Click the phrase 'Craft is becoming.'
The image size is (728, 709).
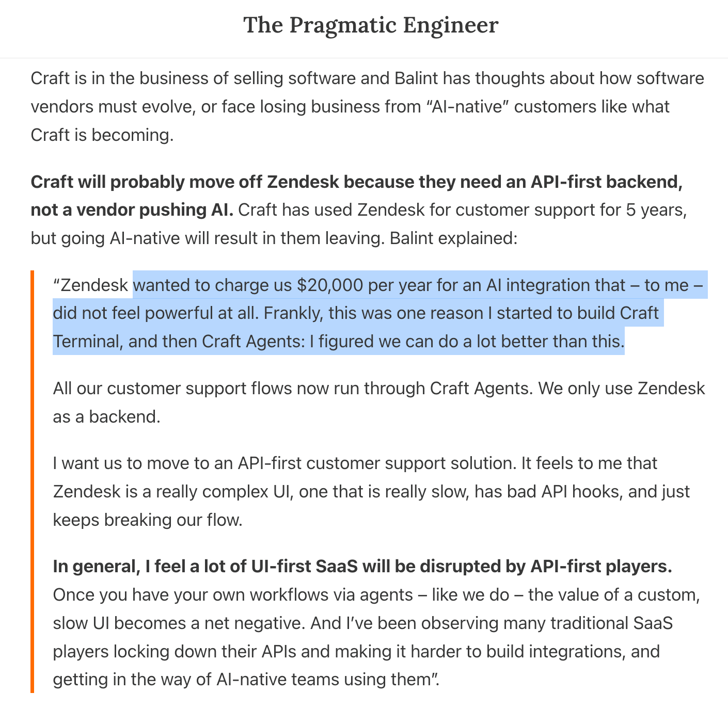coord(102,135)
